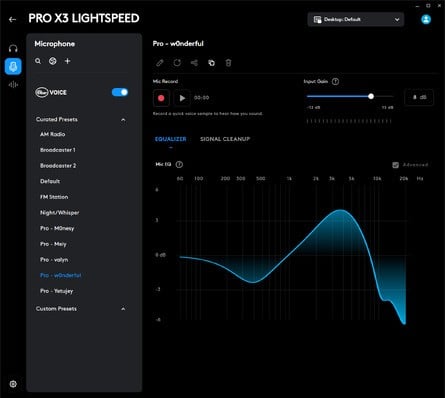Edit the Pro - w0nderful preset name
This screenshot has width=445, height=398.
click(160, 63)
